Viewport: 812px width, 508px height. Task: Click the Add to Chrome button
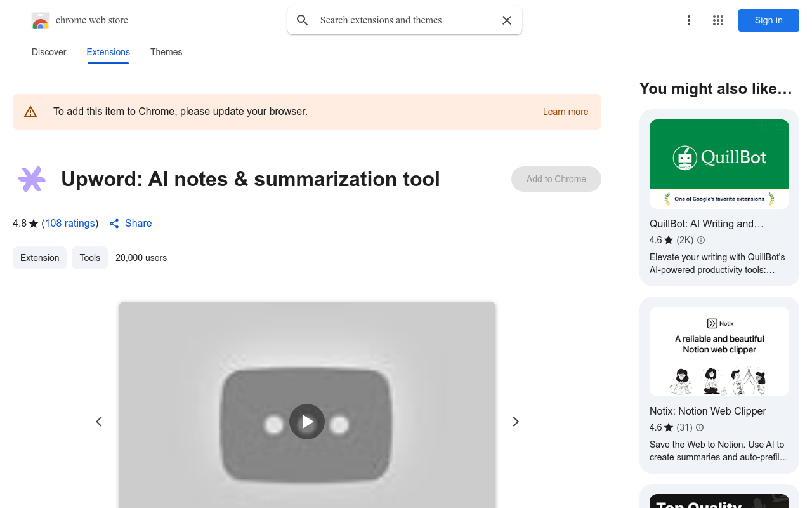point(556,179)
